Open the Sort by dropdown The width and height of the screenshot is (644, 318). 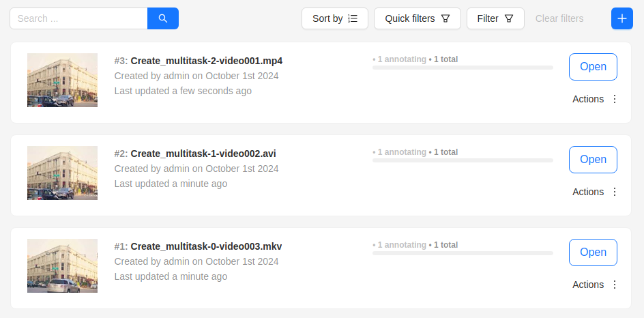(x=334, y=18)
